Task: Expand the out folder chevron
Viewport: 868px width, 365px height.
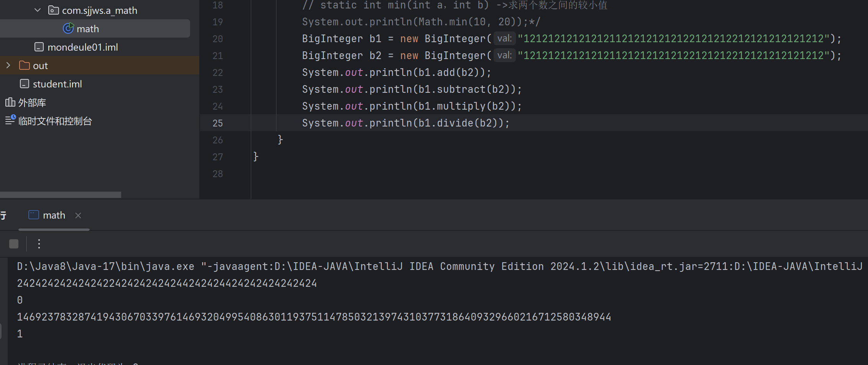Action: pyautogui.click(x=8, y=66)
